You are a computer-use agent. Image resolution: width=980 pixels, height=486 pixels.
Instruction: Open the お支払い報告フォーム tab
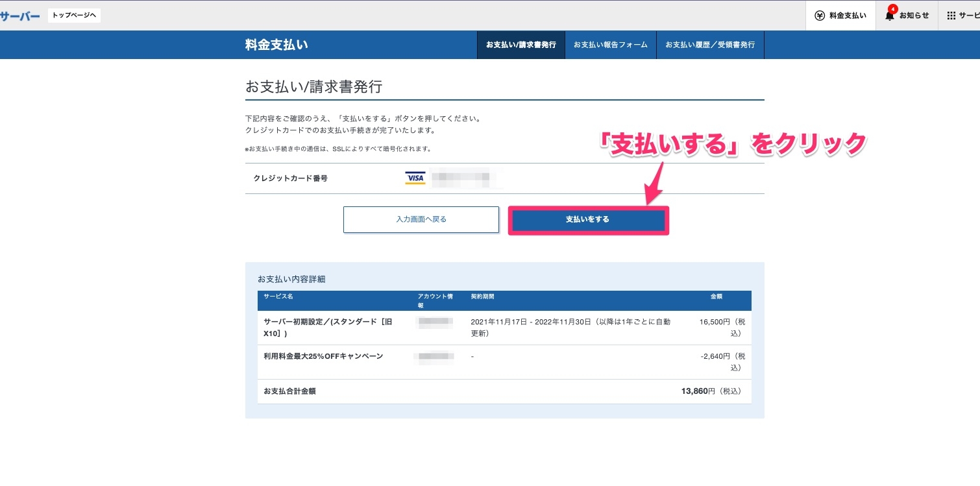(610, 45)
